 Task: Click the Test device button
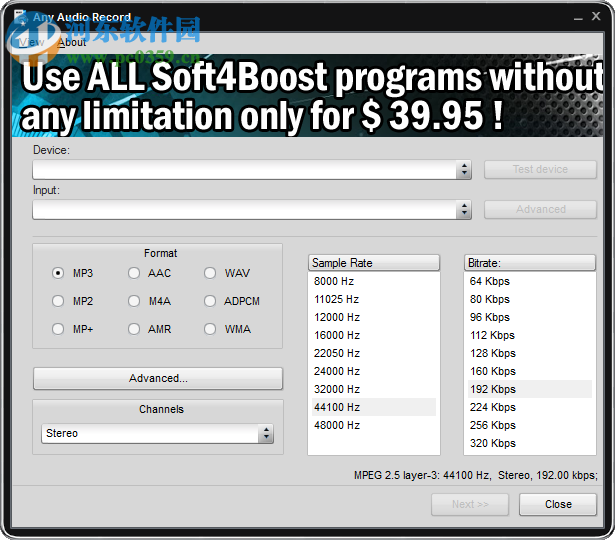click(540, 169)
